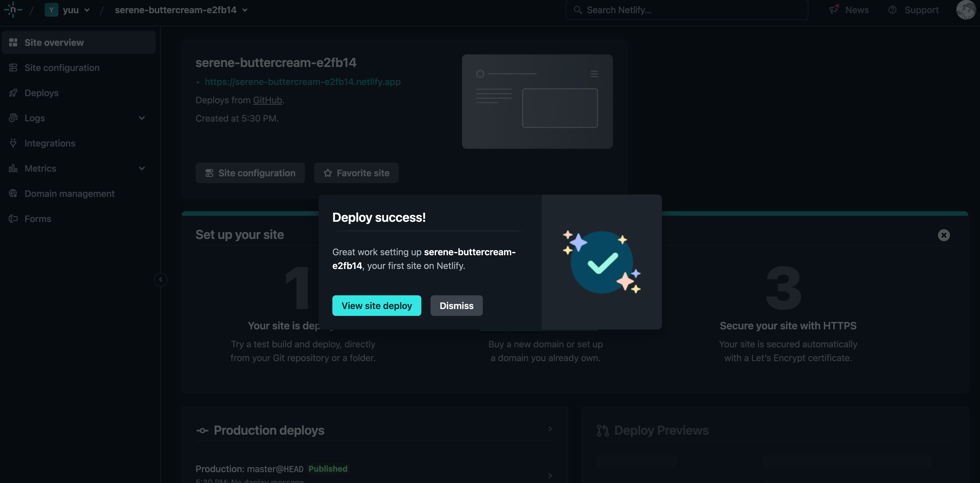Click the star icon on Favorite site
Screen dimensions: 980x483
click(328, 173)
